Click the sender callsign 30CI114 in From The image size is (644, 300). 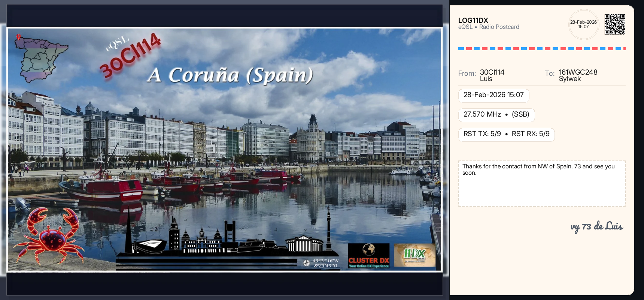[492, 72]
